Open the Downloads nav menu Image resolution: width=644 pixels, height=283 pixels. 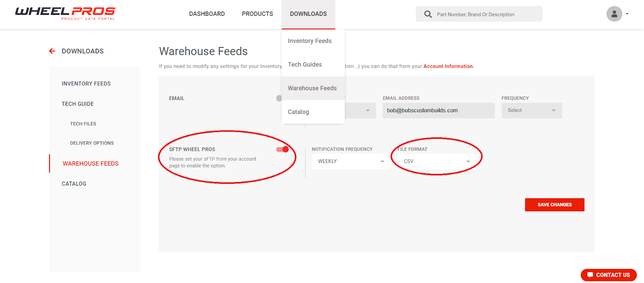click(x=308, y=14)
